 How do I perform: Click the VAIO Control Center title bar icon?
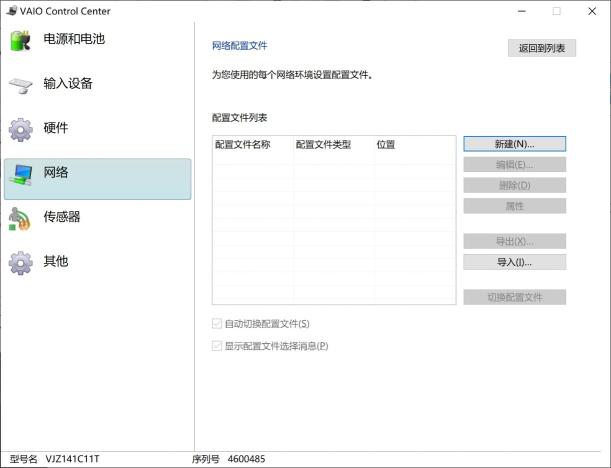click(12, 11)
